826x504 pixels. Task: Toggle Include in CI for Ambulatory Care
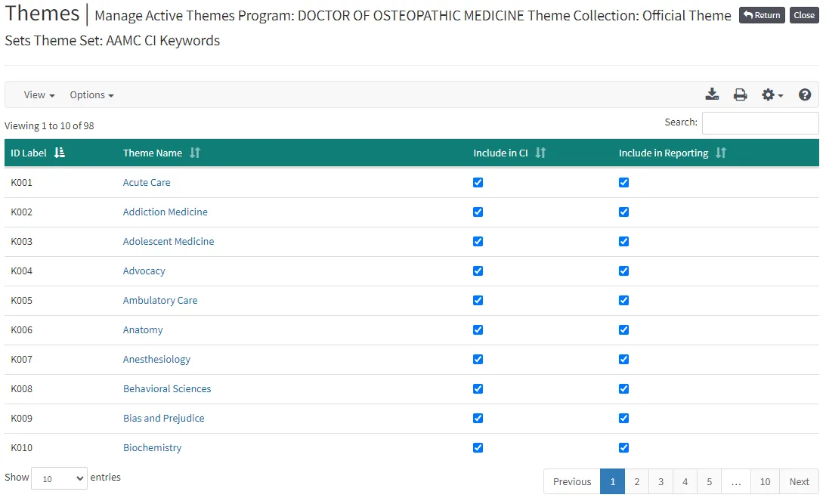click(478, 300)
